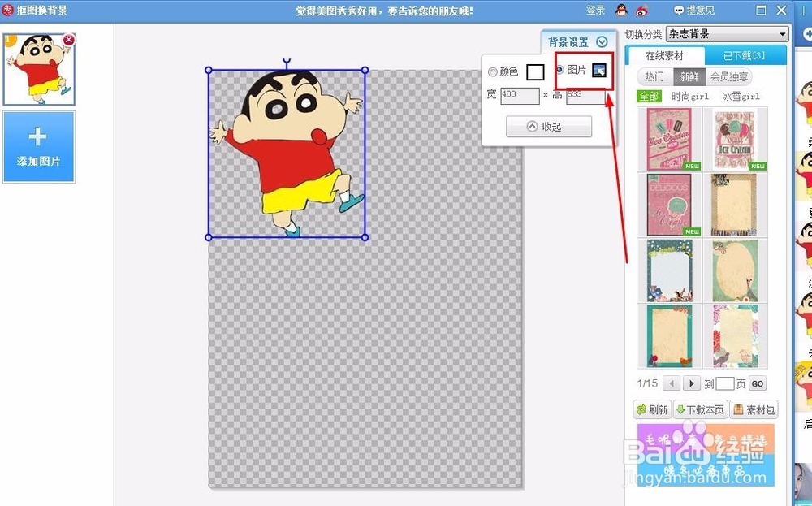
Task: Click the background image picker icon
Action: (x=599, y=70)
